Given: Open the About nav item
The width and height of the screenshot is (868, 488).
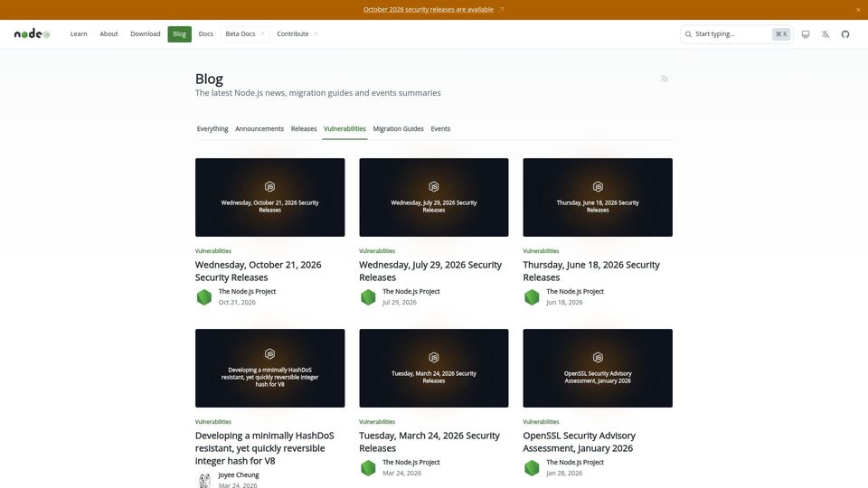Looking at the screenshot, I should 108,33.
